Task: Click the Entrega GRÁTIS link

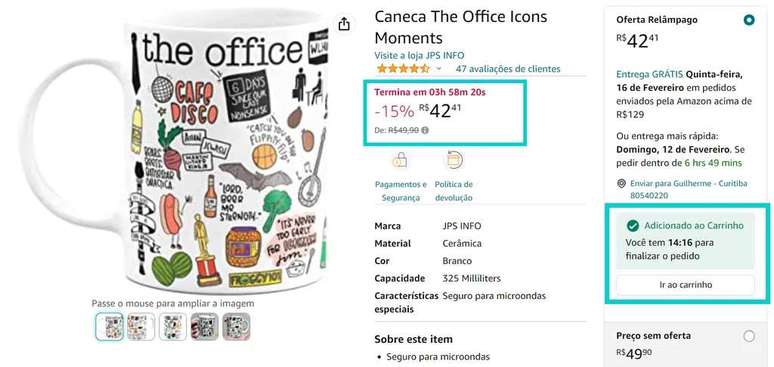Action: coord(650,75)
